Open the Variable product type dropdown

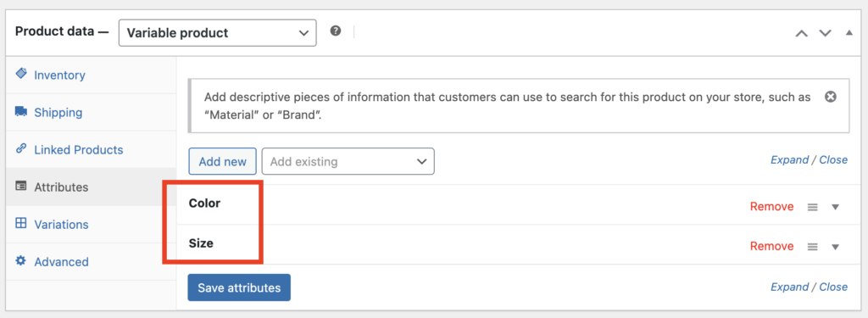click(x=218, y=33)
